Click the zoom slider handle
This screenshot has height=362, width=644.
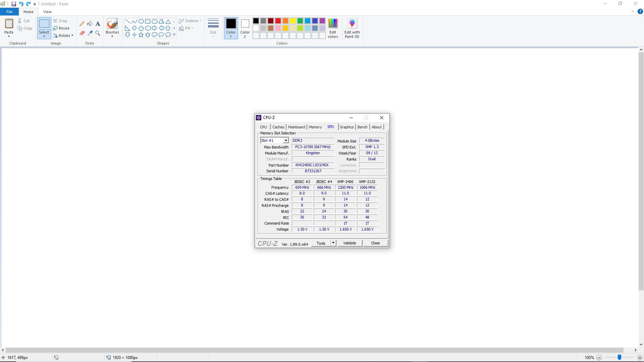tap(619, 357)
